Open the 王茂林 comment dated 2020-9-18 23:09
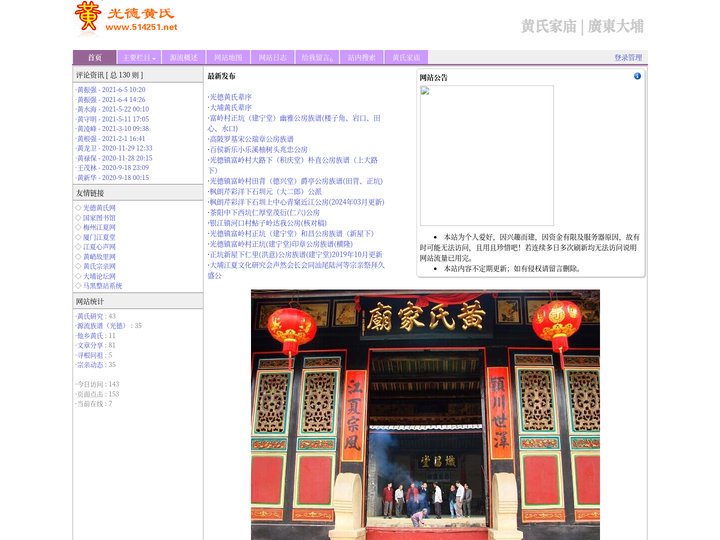The width and height of the screenshot is (720, 540). pyautogui.click(x=113, y=168)
